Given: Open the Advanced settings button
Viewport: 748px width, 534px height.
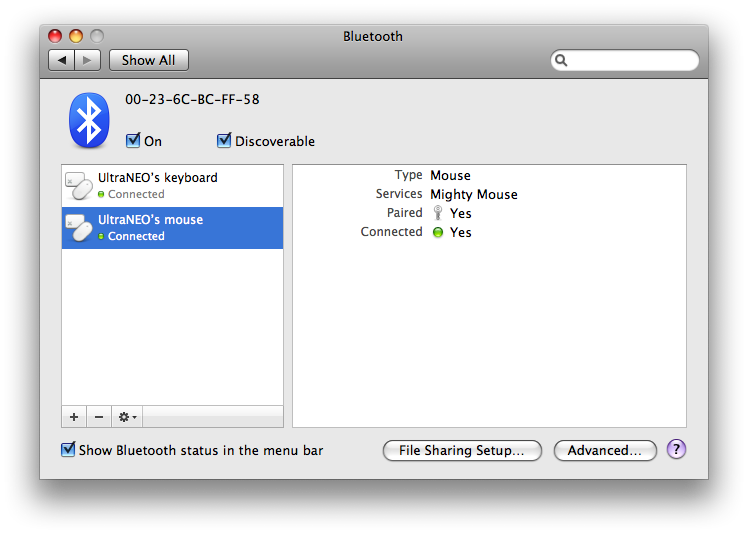Looking at the screenshot, I should pos(605,450).
